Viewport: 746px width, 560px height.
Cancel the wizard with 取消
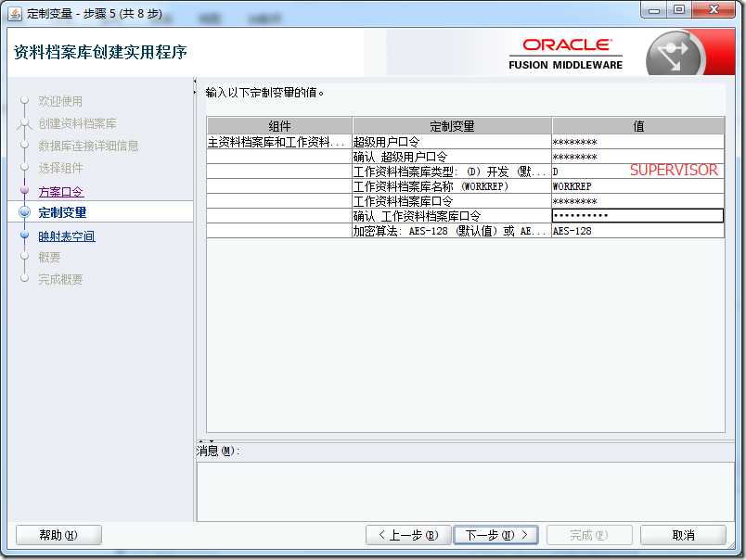pos(683,535)
